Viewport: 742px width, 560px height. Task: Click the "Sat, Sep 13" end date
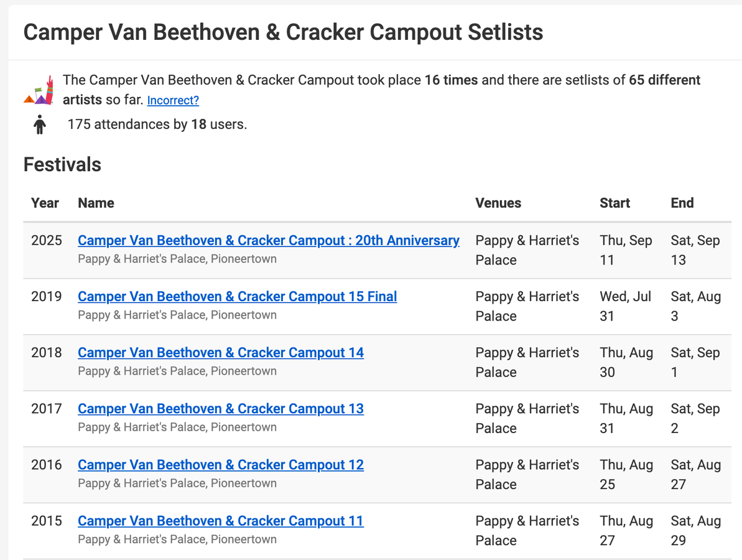point(695,250)
